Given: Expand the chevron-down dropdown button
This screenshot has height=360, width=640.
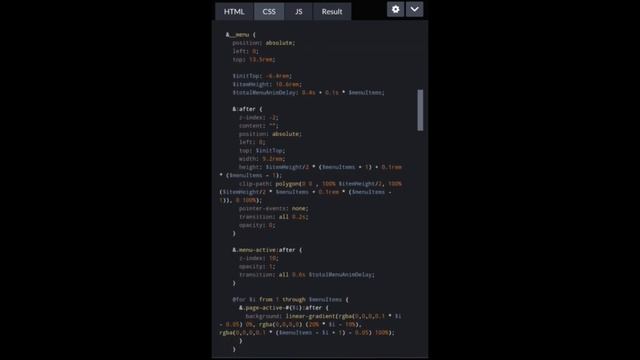Looking at the screenshot, I should coord(414,9).
